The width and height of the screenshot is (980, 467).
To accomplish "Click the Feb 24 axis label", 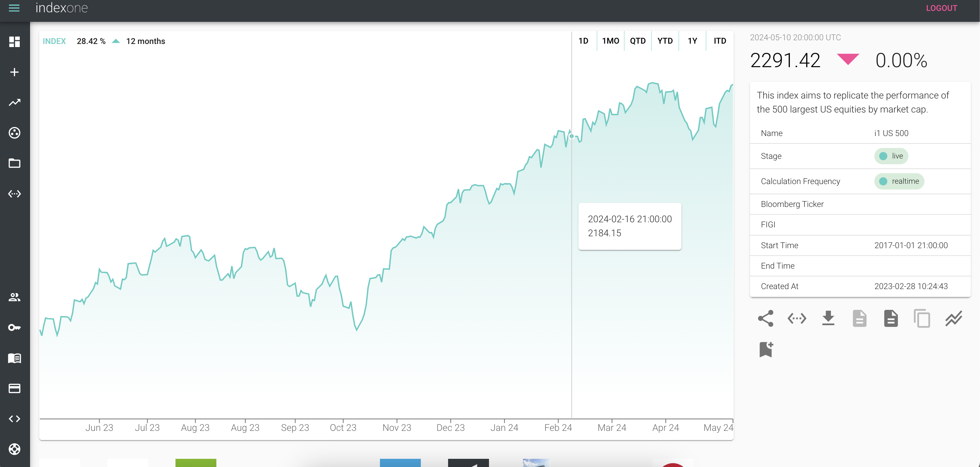I will point(558,427).
